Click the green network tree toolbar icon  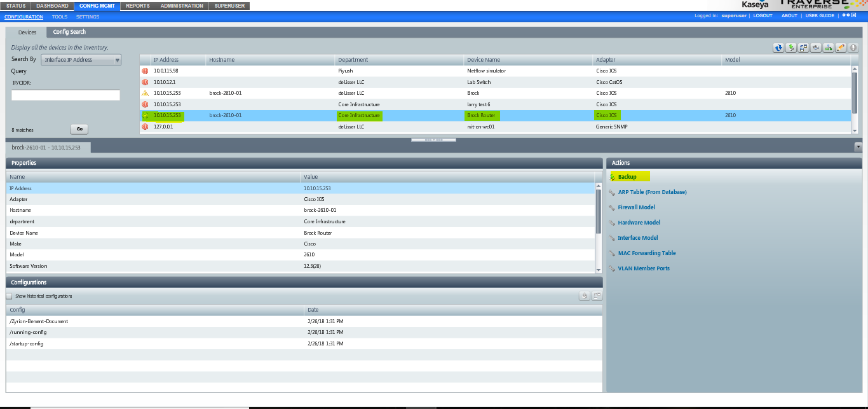coord(829,48)
